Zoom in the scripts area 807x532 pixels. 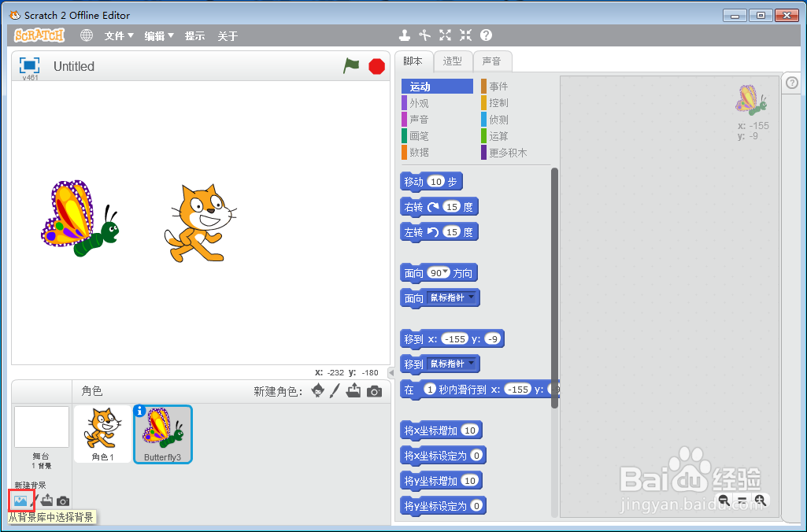click(x=761, y=500)
